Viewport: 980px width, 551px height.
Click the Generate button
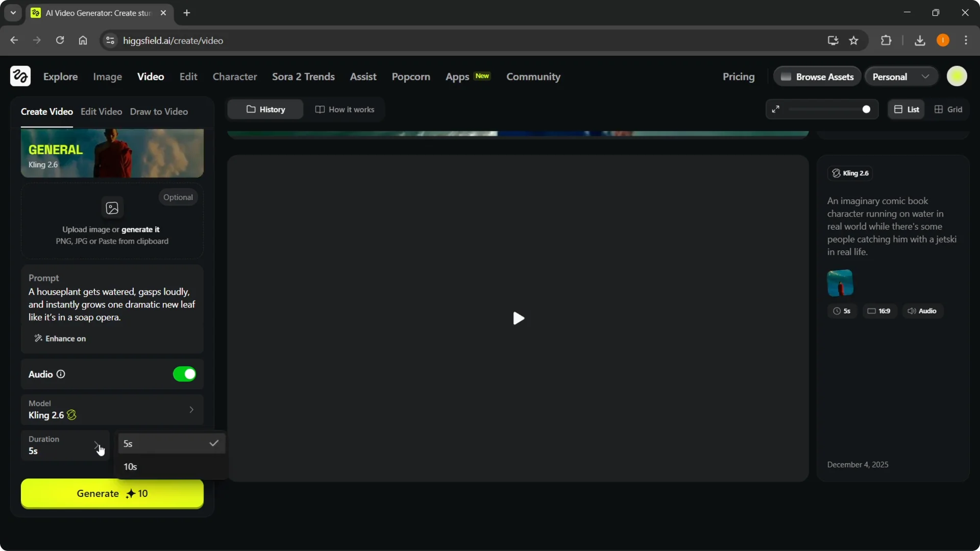click(112, 493)
